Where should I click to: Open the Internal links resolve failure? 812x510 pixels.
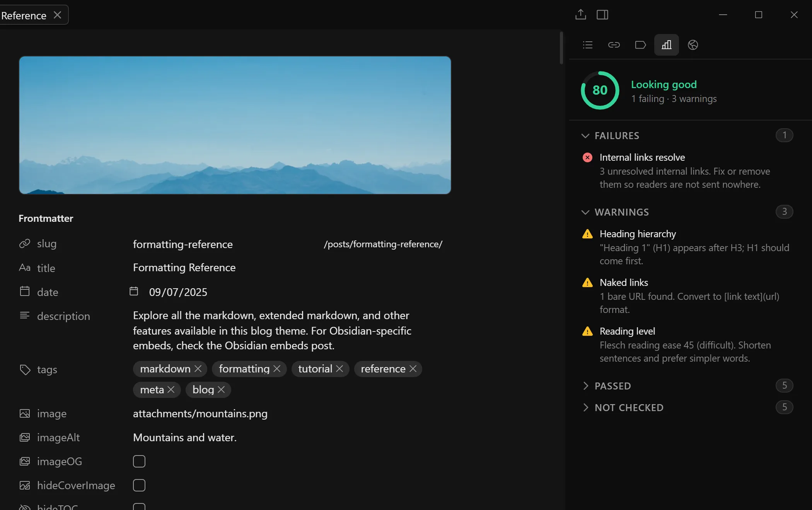(x=687, y=171)
